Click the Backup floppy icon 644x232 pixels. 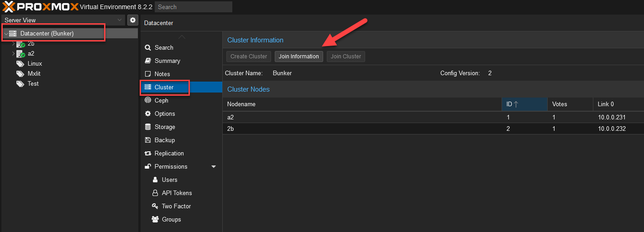point(147,140)
